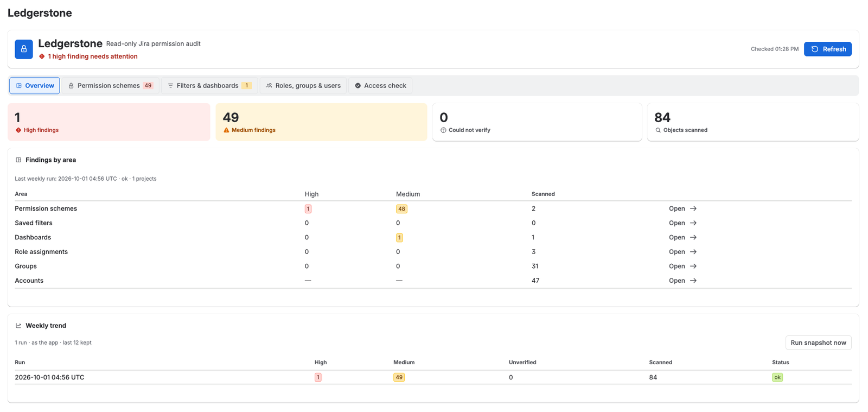Switch to the Permission schemes tab

(x=111, y=86)
